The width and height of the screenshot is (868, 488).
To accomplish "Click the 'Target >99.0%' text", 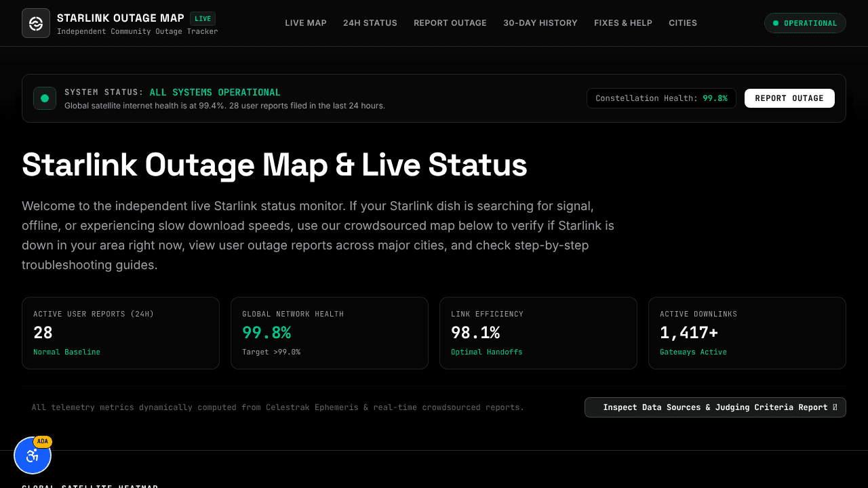I will coord(271,352).
